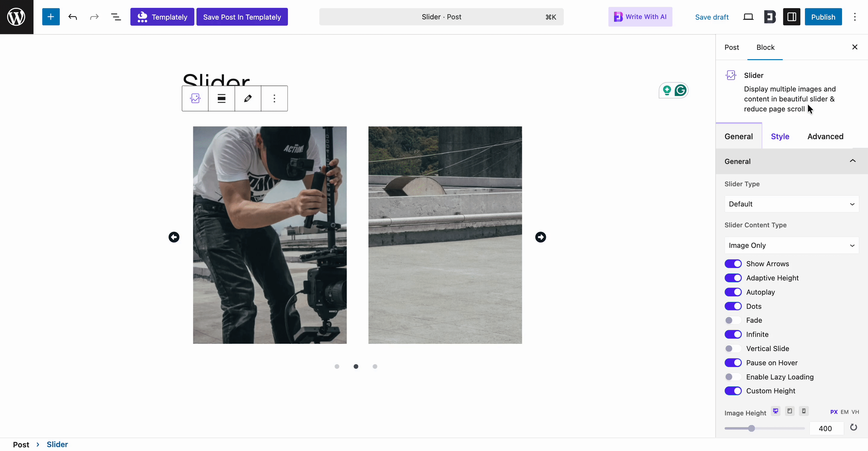Click the block inserter plus icon
This screenshot has width=868, height=451.
coord(50,17)
